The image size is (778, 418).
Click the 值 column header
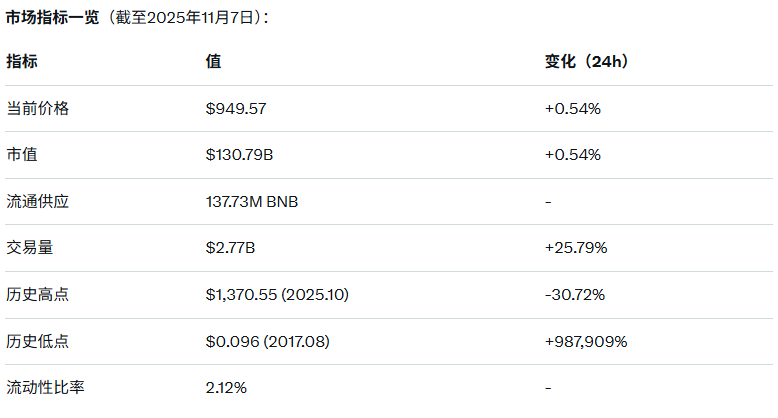(213, 62)
